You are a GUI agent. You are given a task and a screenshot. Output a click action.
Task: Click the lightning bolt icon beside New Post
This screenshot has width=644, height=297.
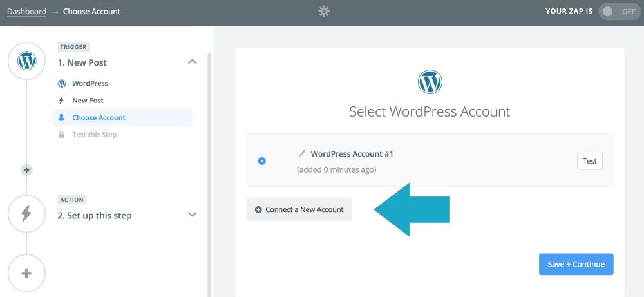point(62,101)
